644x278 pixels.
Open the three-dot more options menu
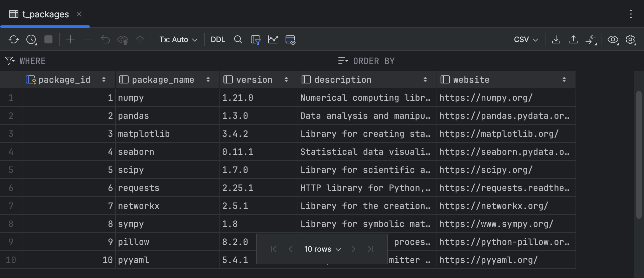[631, 14]
